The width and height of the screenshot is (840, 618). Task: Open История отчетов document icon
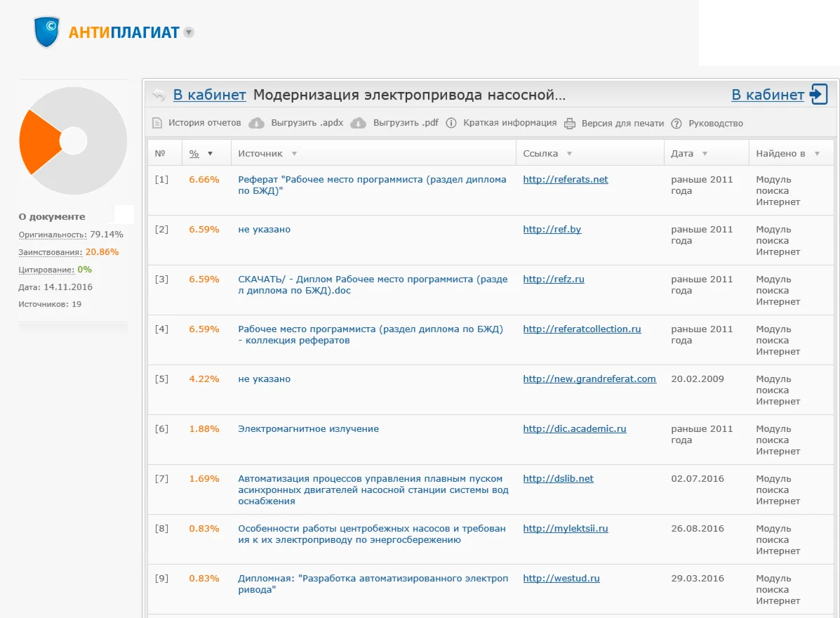point(157,124)
